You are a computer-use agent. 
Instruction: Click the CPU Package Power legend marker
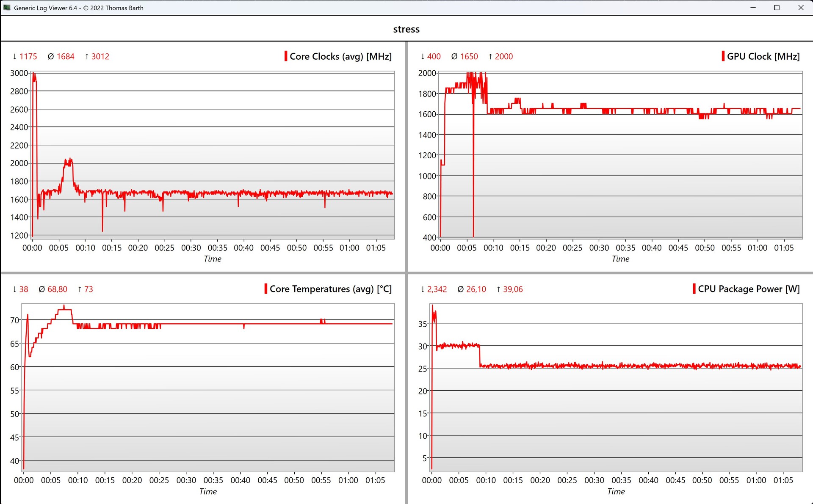tap(694, 289)
